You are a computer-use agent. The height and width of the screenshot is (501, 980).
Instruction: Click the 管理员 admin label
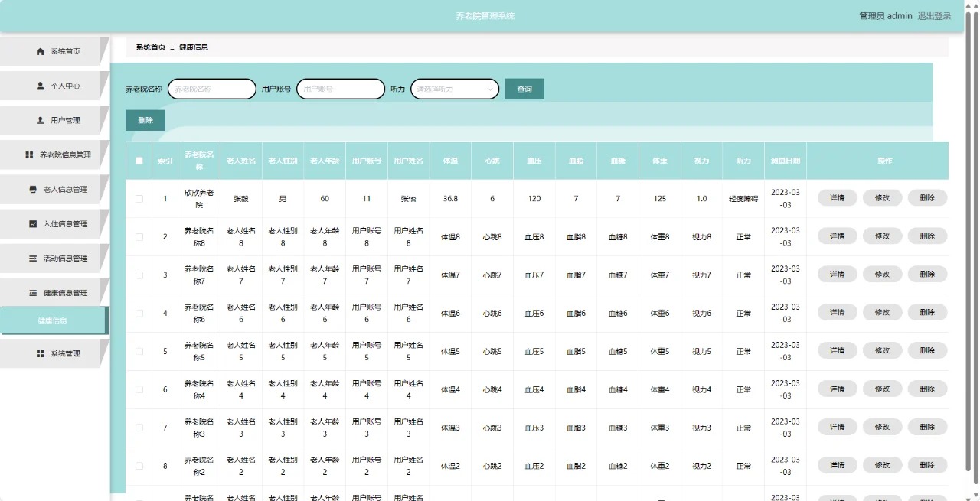(x=886, y=16)
